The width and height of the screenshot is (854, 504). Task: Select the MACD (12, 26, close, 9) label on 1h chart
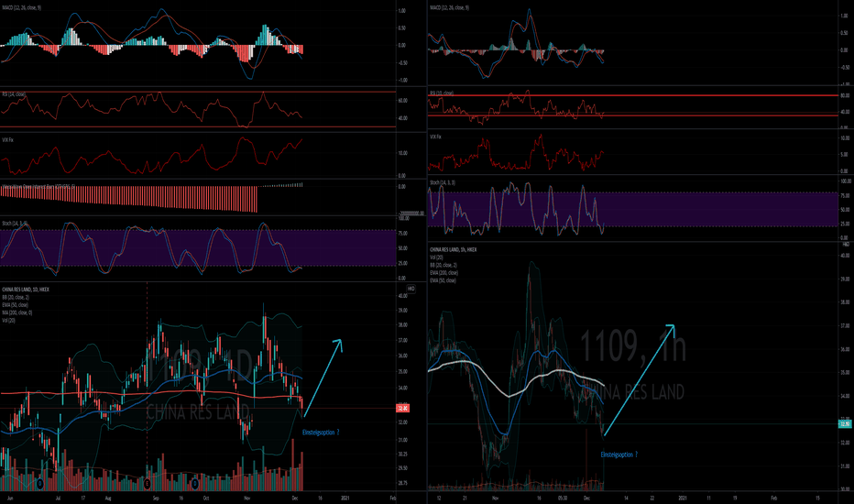(449, 7)
